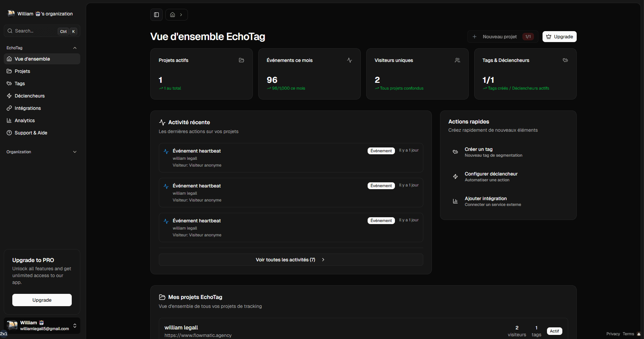Screen dimensions: 644x339
Task: Click Upgrade button in the page header
Action: [559, 37]
